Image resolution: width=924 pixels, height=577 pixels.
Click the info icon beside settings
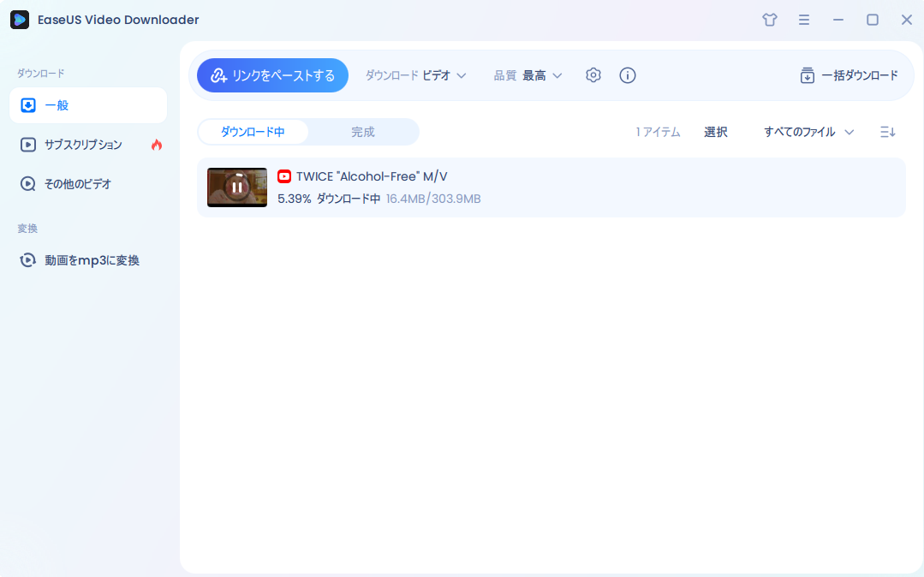[628, 75]
